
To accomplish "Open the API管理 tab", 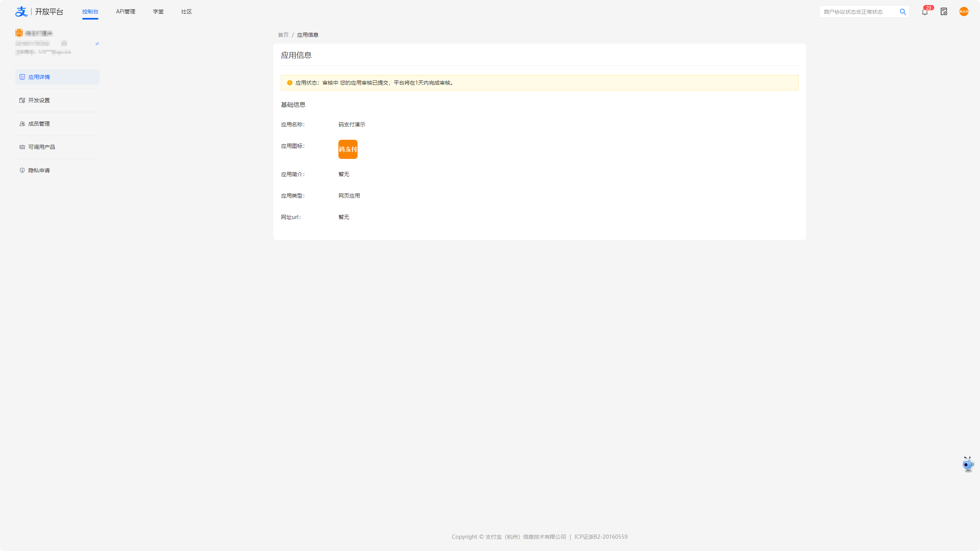I will click(x=126, y=12).
